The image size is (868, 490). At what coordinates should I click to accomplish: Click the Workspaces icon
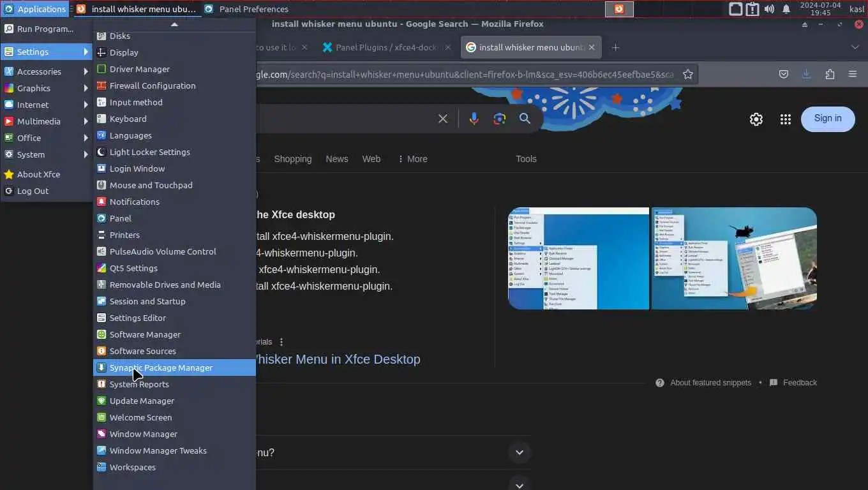tap(101, 467)
